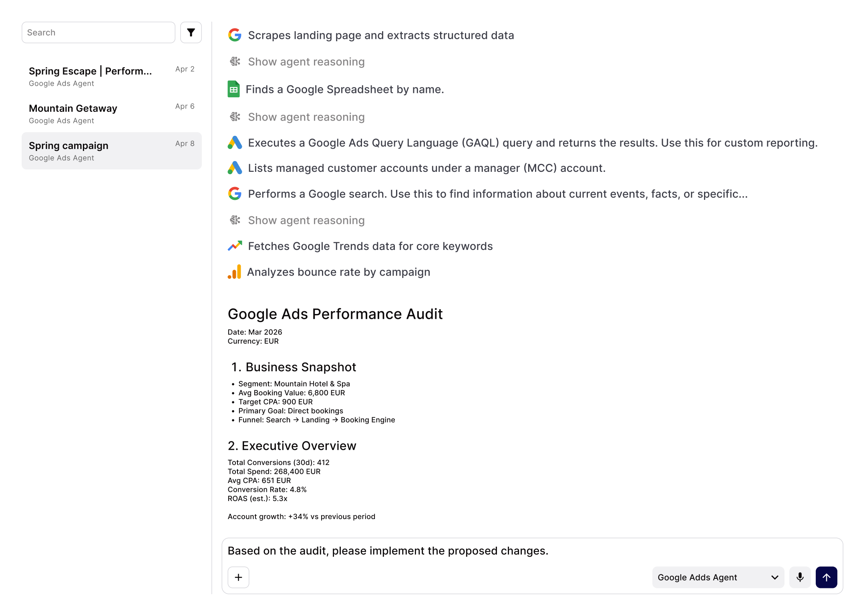The height and width of the screenshot is (616, 865).
Task: Click the microphone voice input icon
Action: (800, 577)
